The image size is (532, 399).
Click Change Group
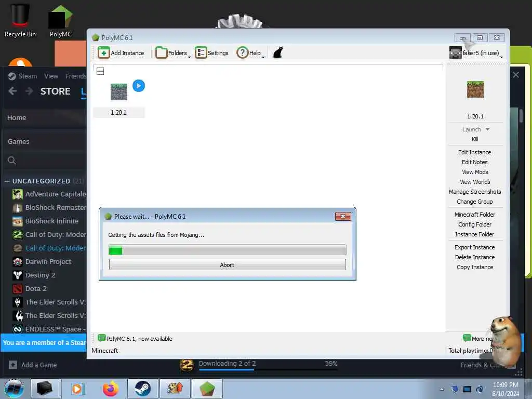pyautogui.click(x=474, y=202)
